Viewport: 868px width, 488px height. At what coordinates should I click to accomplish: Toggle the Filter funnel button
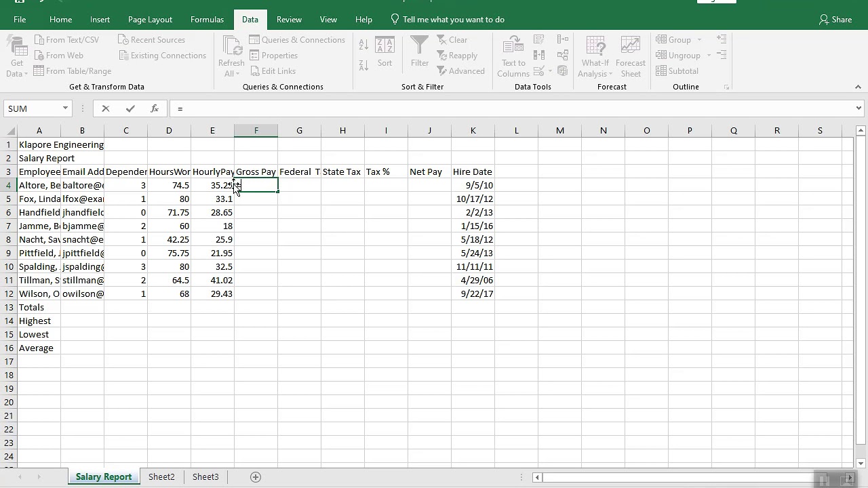click(419, 53)
